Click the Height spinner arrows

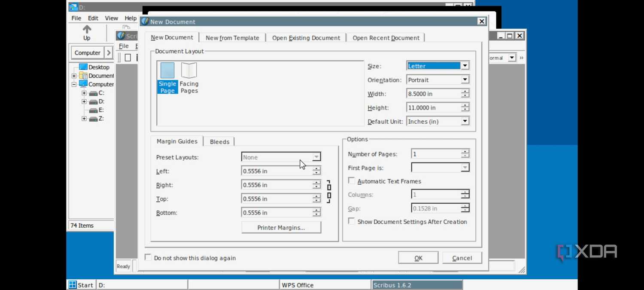tap(465, 107)
